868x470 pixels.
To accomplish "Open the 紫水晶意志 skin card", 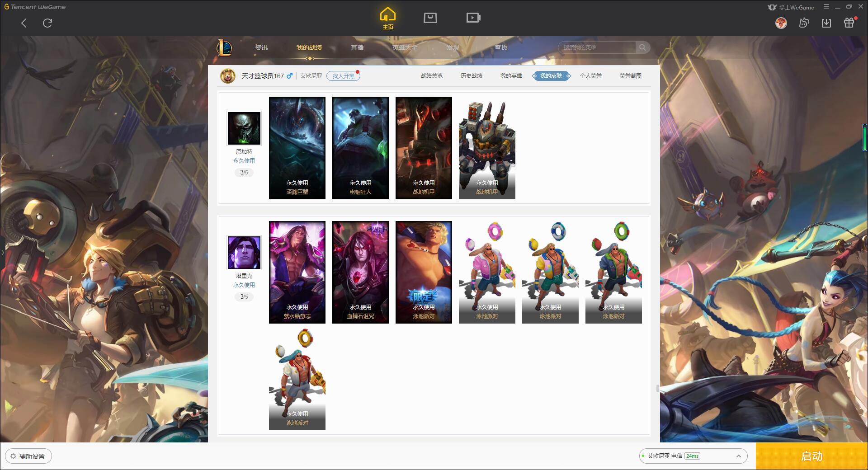I will pyautogui.click(x=297, y=272).
